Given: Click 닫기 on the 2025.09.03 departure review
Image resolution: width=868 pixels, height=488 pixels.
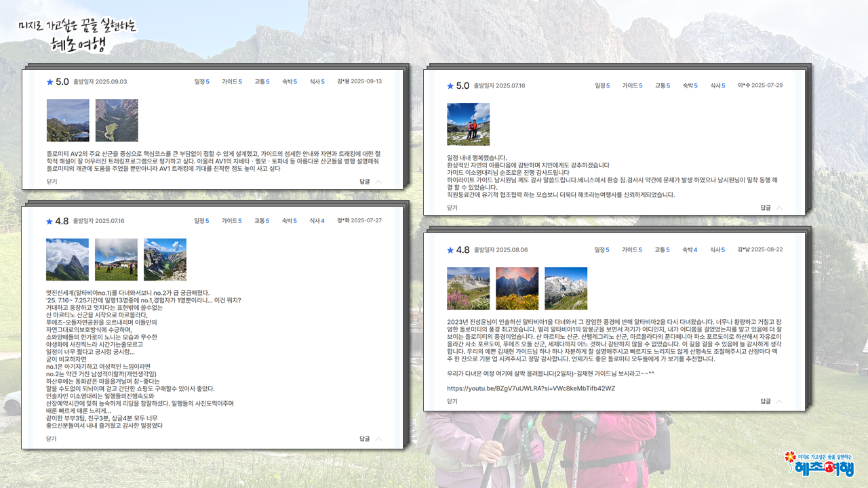Looking at the screenshot, I should (52, 182).
